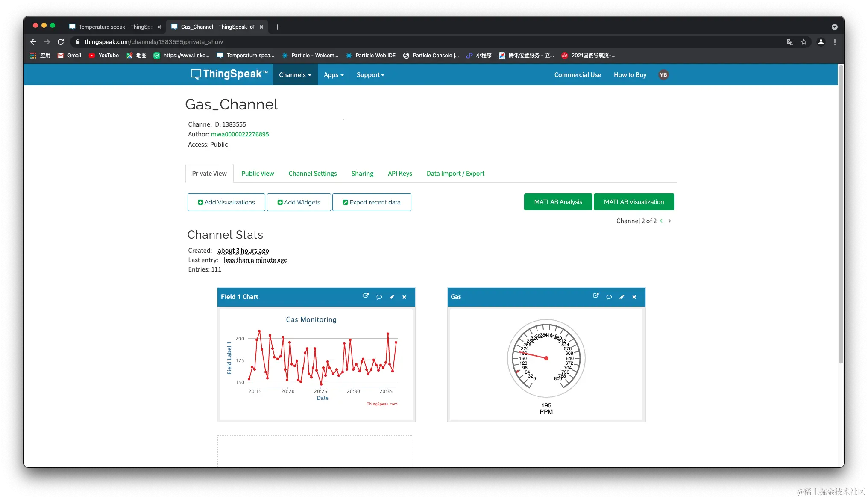Open MATLAB Visualization
The height and width of the screenshot is (499, 868).
634,202
